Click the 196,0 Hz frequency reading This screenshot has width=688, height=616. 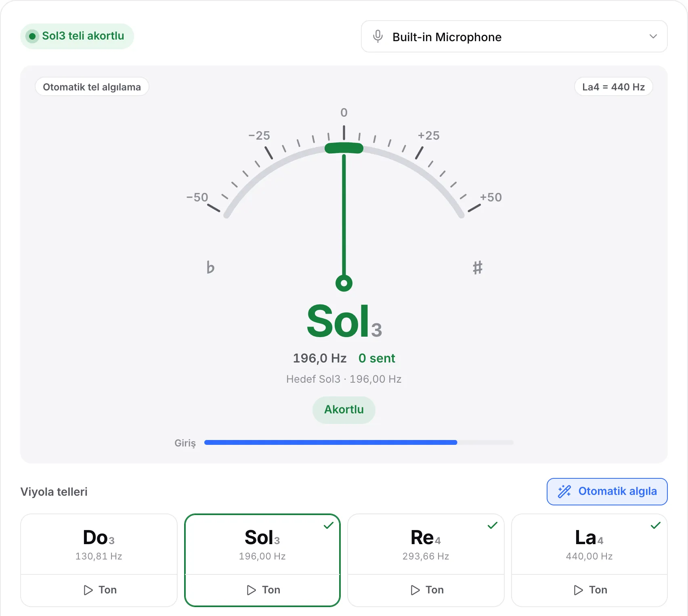pos(319,358)
